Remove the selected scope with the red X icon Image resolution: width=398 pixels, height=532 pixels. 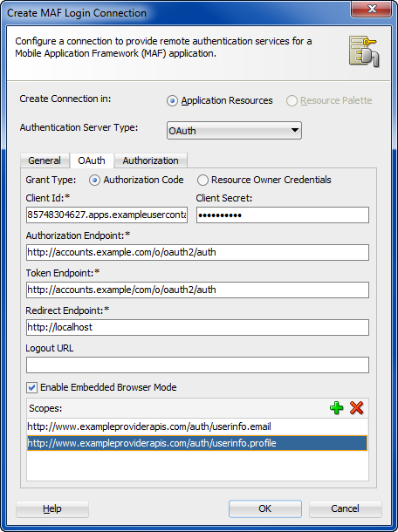tap(357, 408)
